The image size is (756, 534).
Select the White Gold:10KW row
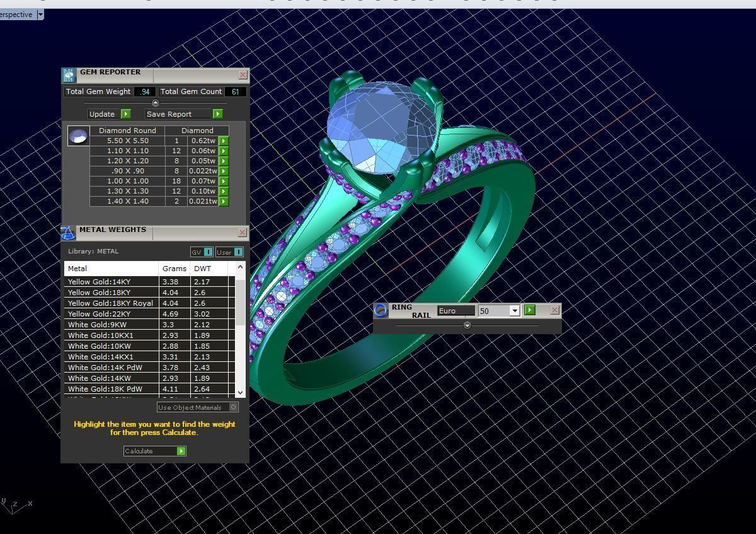tap(150, 346)
